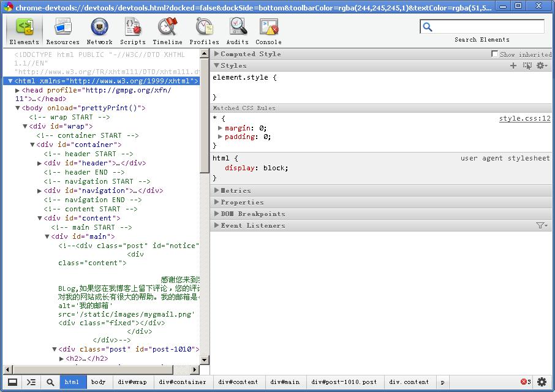Select the body breadcrumb item

(99, 382)
